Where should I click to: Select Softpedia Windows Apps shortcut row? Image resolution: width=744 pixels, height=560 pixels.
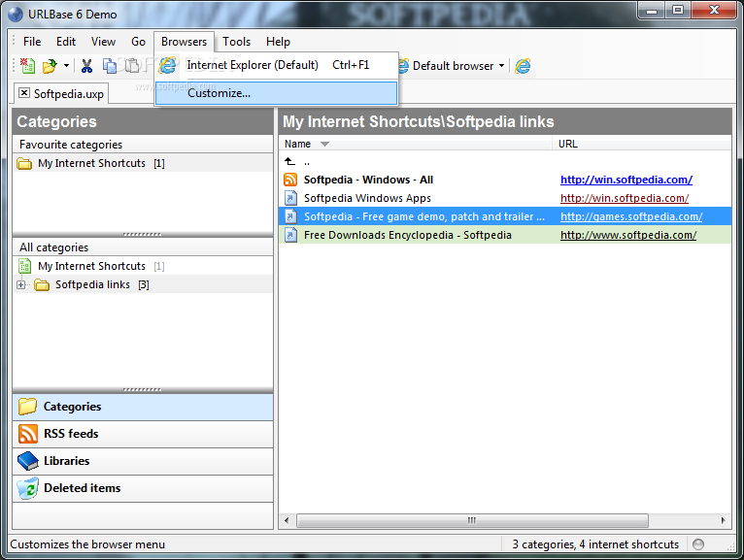pyautogui.click(x=505, y=198)
